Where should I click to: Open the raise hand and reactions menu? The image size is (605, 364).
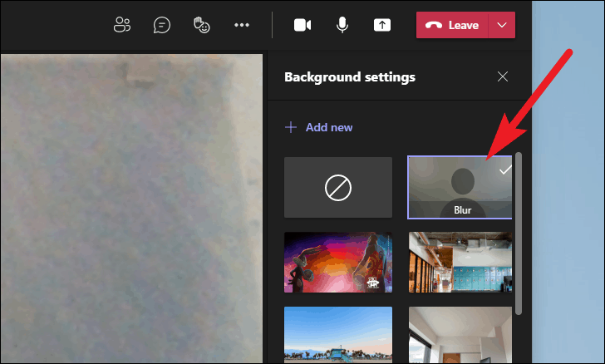pos(201,25)
